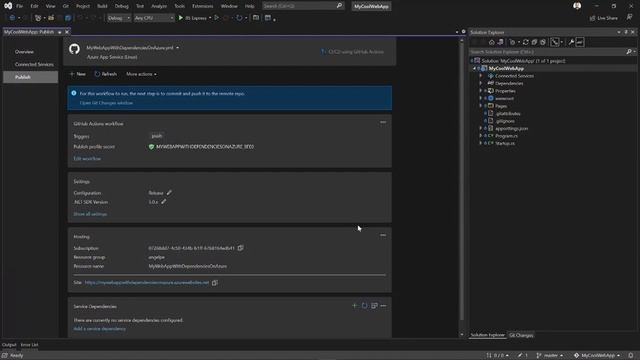
Task: Open the publish profile .pml dropdown arrow
Action: [x=178, y=48]
